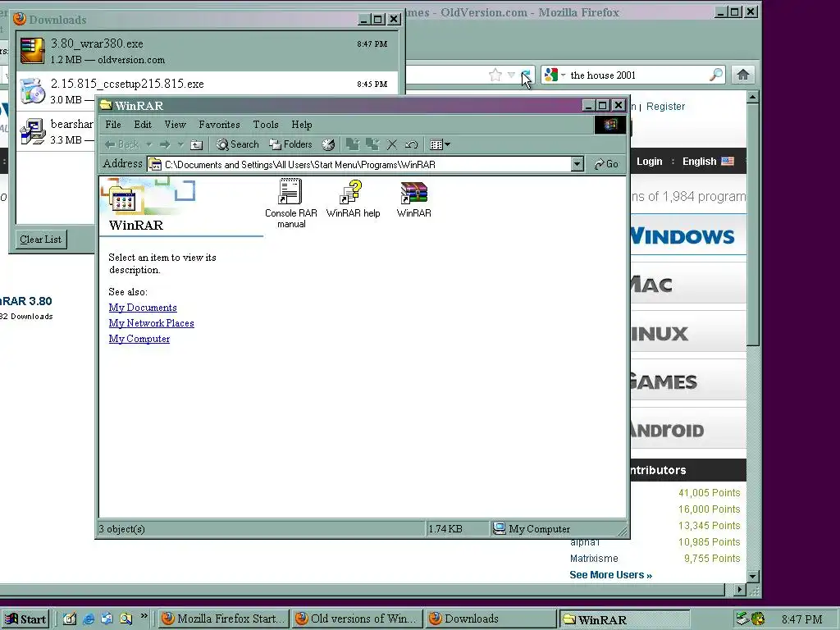Viewport: 840px width, 630px height.
Task: Open the Views dropdown button
Action: pyautogui.click(x=440, y=144)
